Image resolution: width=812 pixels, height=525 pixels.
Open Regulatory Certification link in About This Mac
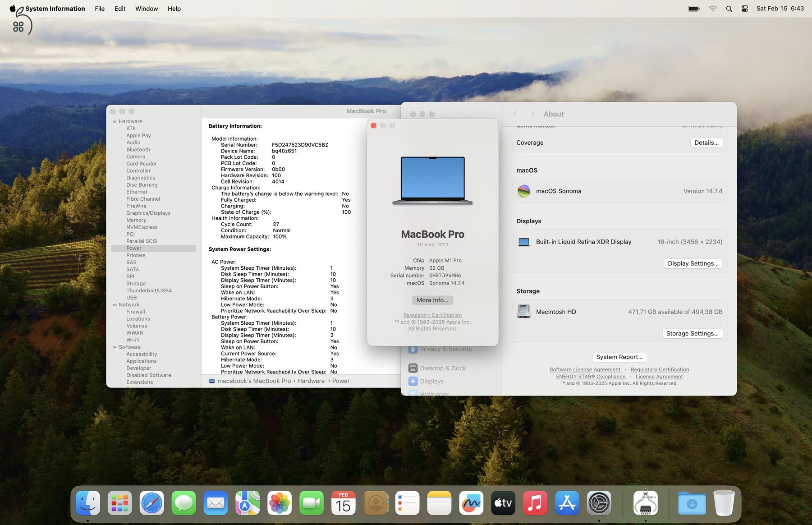tap(432, 315)
